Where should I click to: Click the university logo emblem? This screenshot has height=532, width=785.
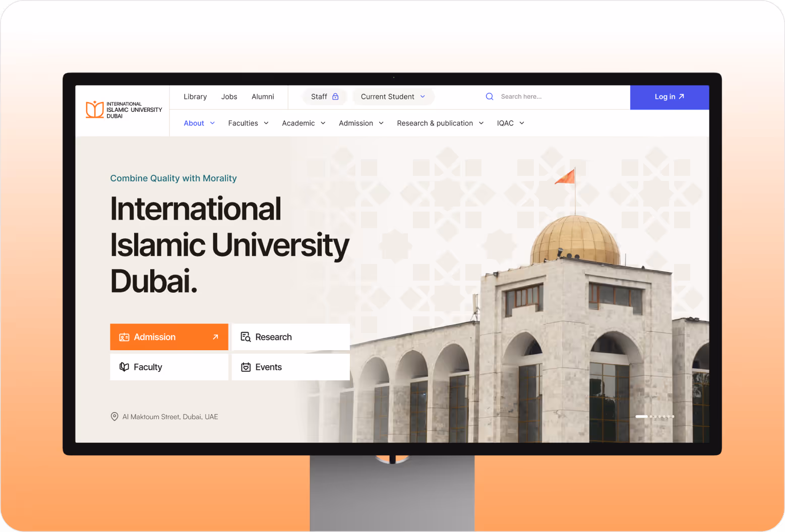(95, 109)
